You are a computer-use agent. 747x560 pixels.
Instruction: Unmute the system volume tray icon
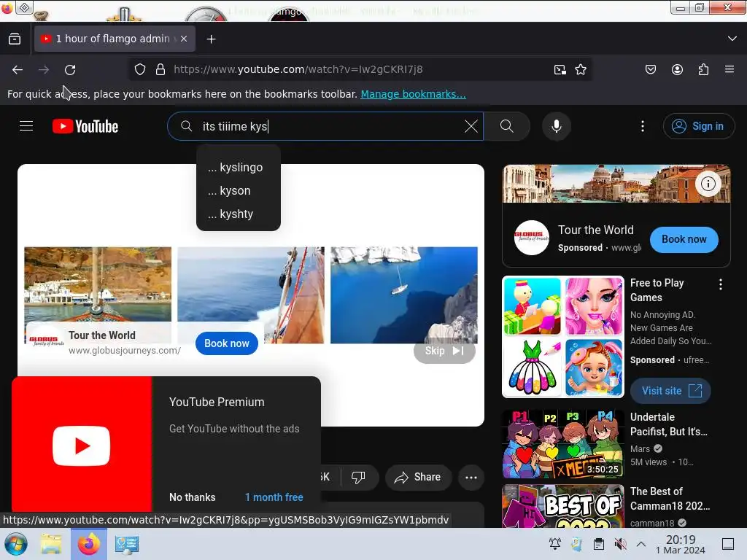(x=620, y=544)
